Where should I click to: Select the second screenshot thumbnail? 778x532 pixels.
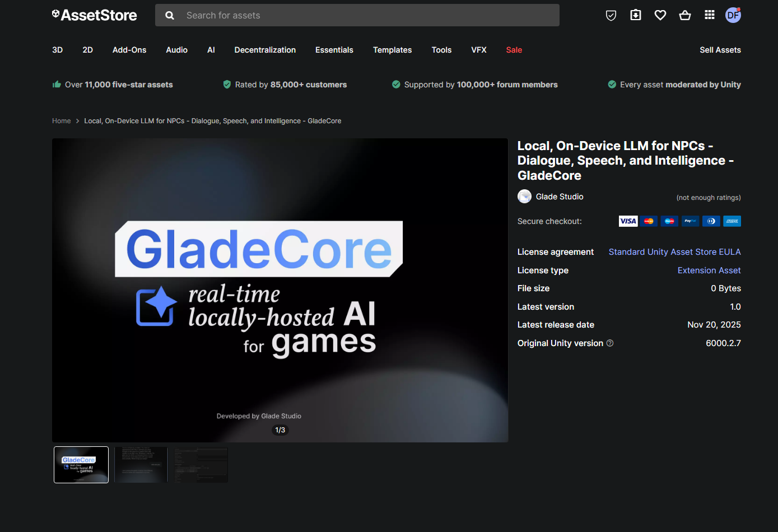pos(141,465)
